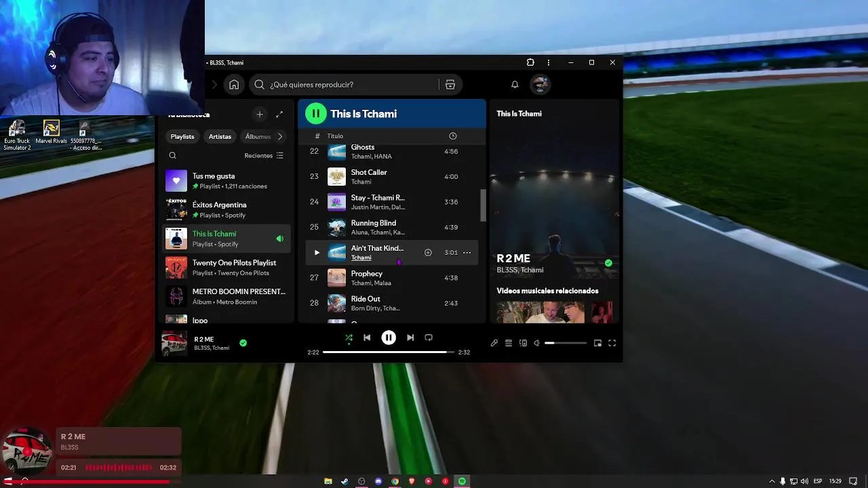Toggle repeat mode
Image resolution: width=868 pixels, height=488 pixels.
coord(429,338)
